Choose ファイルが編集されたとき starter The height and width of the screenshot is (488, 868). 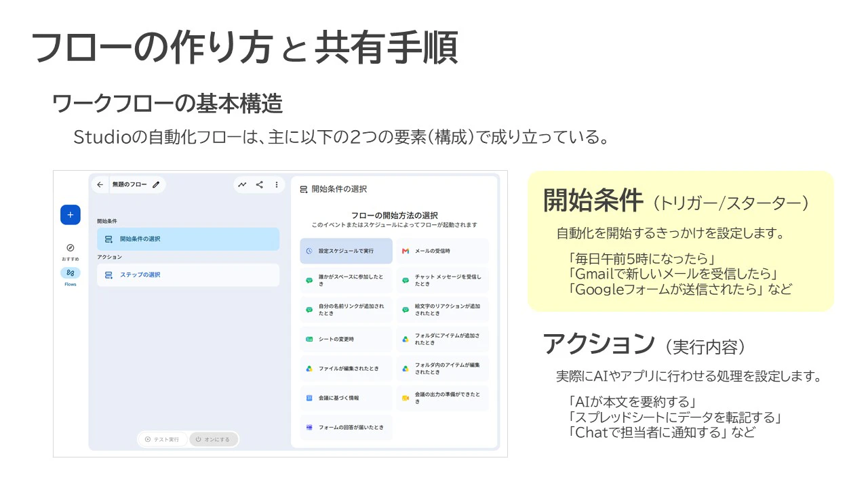click(346, 369)
